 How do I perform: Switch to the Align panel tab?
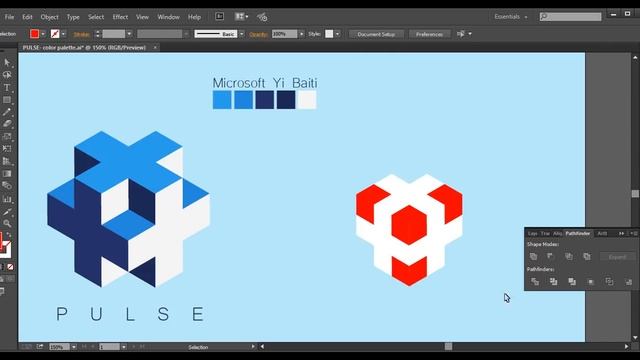tap(558, 233)
